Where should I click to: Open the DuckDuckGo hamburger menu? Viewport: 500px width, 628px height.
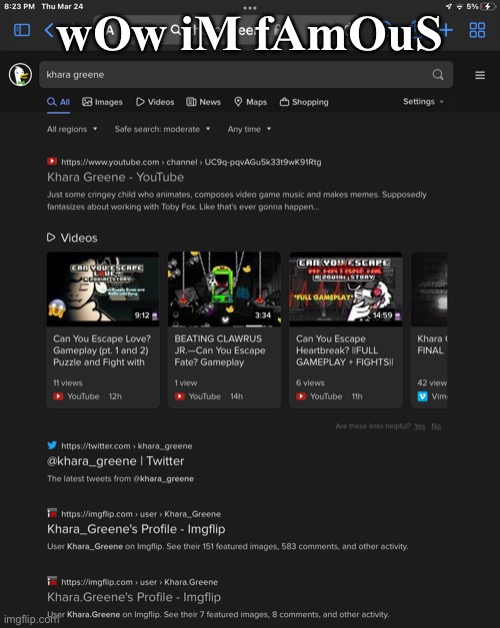point(480,75)
